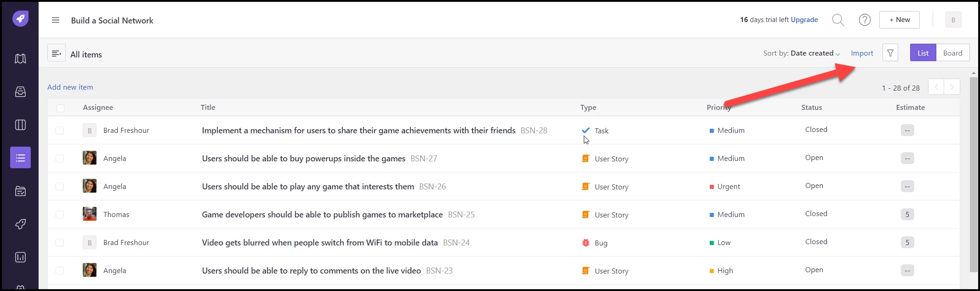Switch to Board view tab
Image resolution: width=980 pixels, height=291 pixels.
953,53
